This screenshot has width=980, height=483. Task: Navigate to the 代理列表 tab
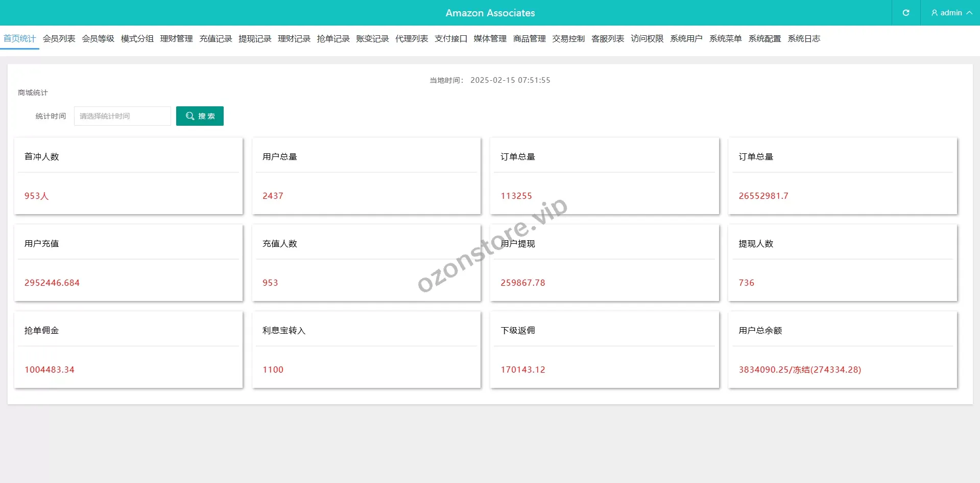tap(412, 39)
